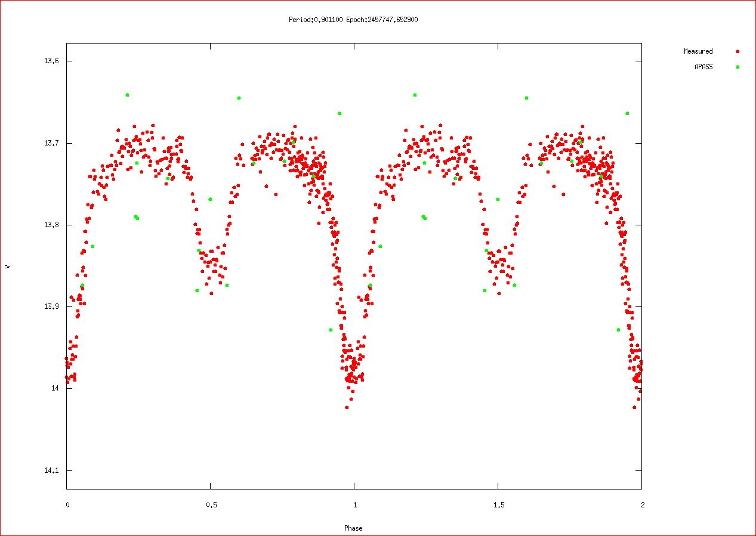Click the Phase x-axis label
756x536 pixels.
(353, 528)
